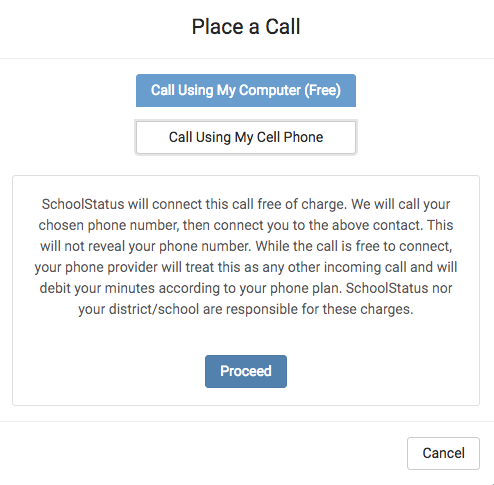Screen dimensions: 494x485
Task: Switch calling method to My Computer
Action: point(246,90)
